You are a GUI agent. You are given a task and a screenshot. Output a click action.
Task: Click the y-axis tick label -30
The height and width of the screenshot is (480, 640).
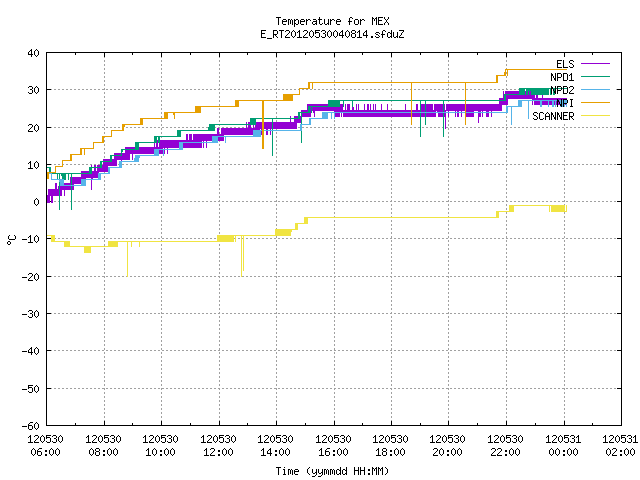tap(31, 314)
